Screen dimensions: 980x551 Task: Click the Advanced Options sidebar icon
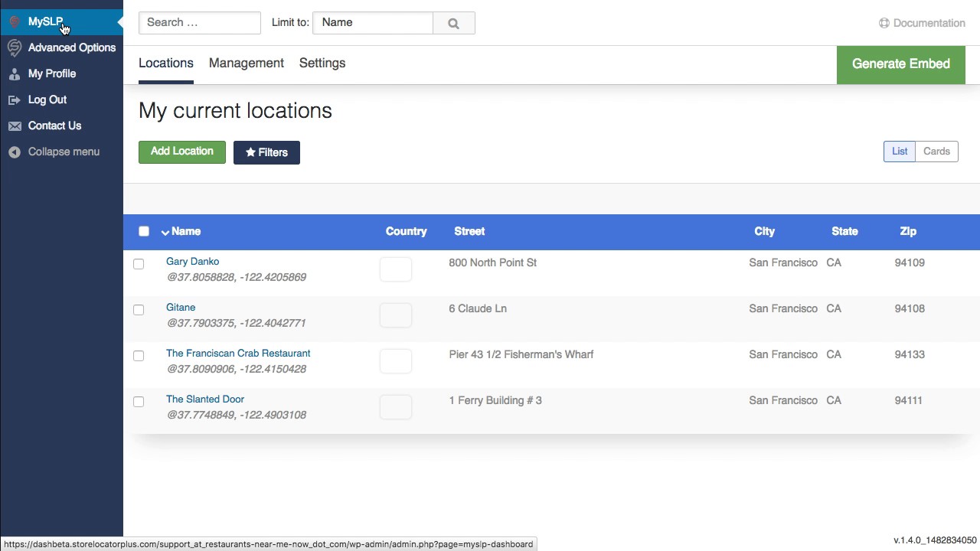tap(14, 47)
